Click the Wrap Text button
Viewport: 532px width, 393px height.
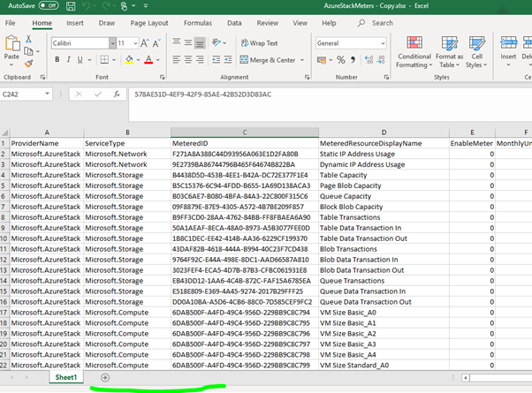click(259, 43)
